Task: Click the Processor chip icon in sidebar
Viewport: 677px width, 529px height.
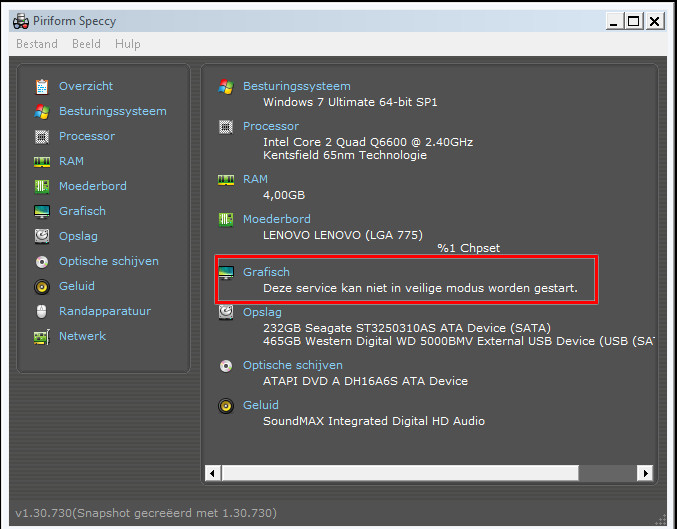Action: pyautogui.click(x=42, y=136)
